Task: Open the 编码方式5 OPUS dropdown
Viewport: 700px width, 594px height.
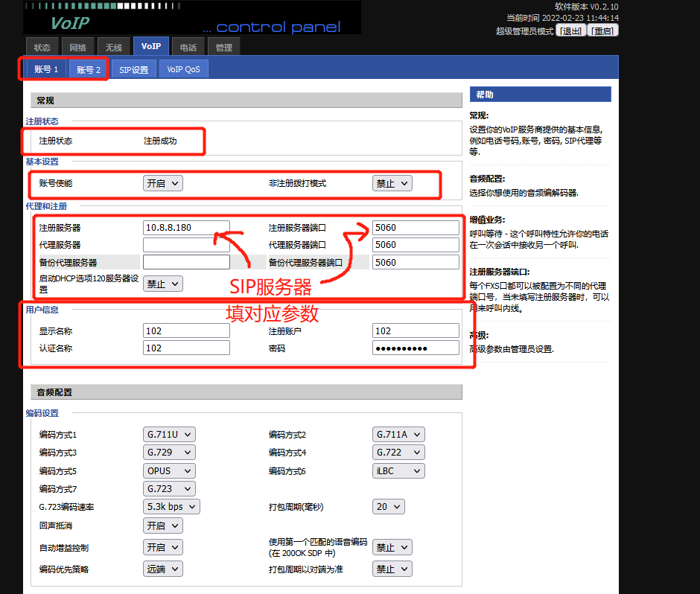Action: click(x=169, y=470)
